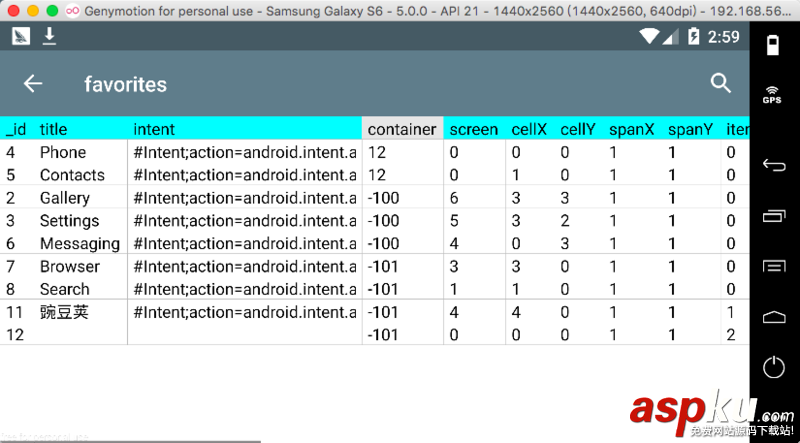Click the favorites title in app bar

click(x=125, y=84)
